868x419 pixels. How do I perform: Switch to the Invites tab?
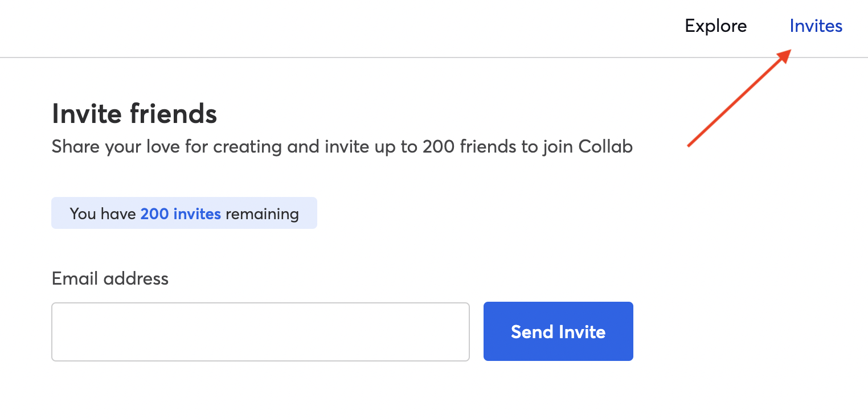tap(816, 26)
